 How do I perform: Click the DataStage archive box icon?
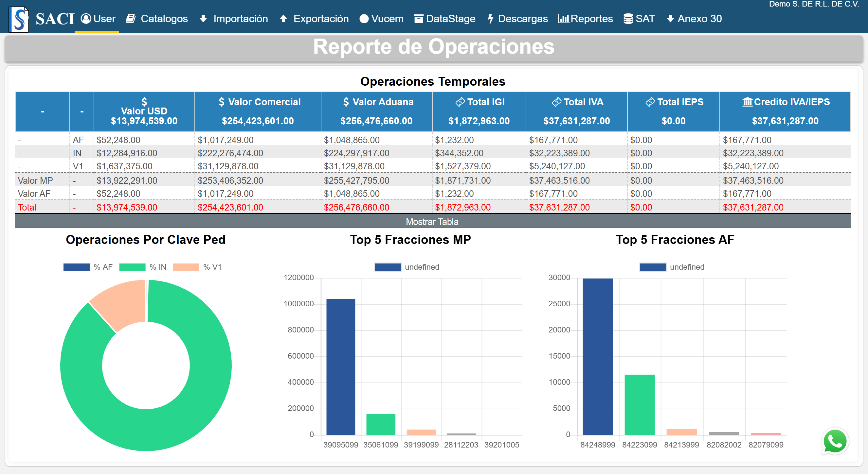click(x=419, y=19)
